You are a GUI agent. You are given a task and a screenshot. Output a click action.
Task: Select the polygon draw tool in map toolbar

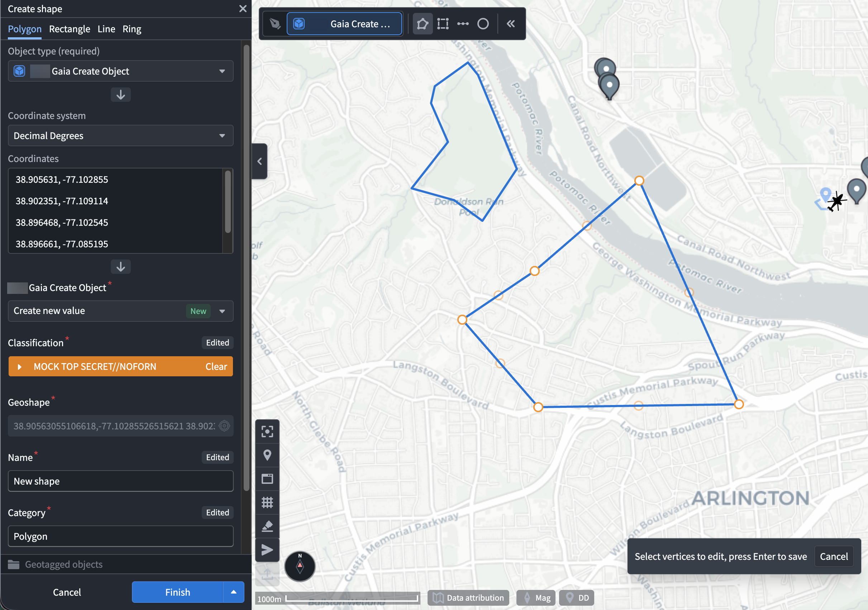click(422, 24)
